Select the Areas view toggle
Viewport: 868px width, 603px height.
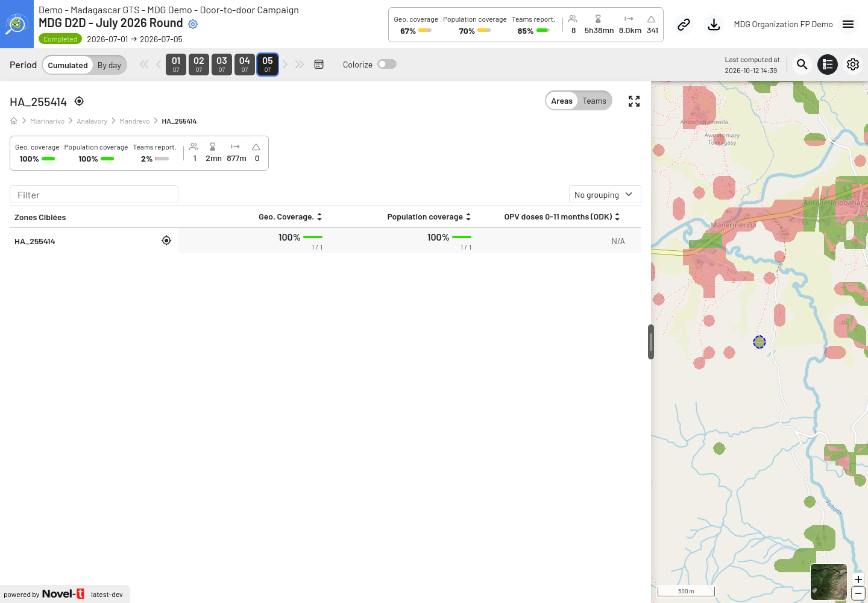click(562, 101)
